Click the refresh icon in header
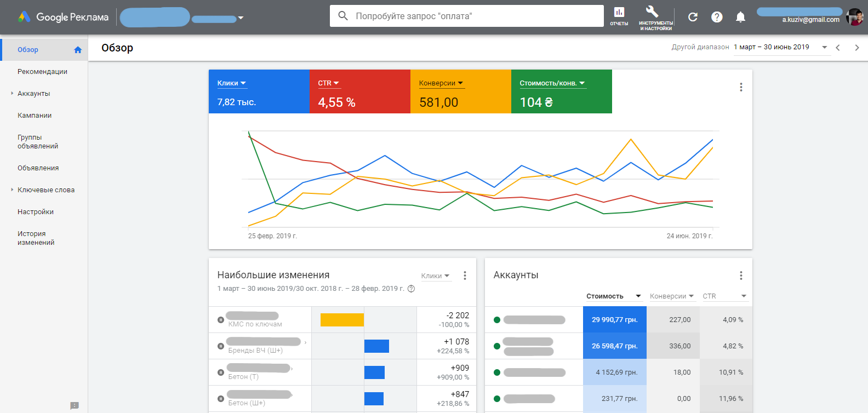868x413 pixels. (x=693, y=17)
